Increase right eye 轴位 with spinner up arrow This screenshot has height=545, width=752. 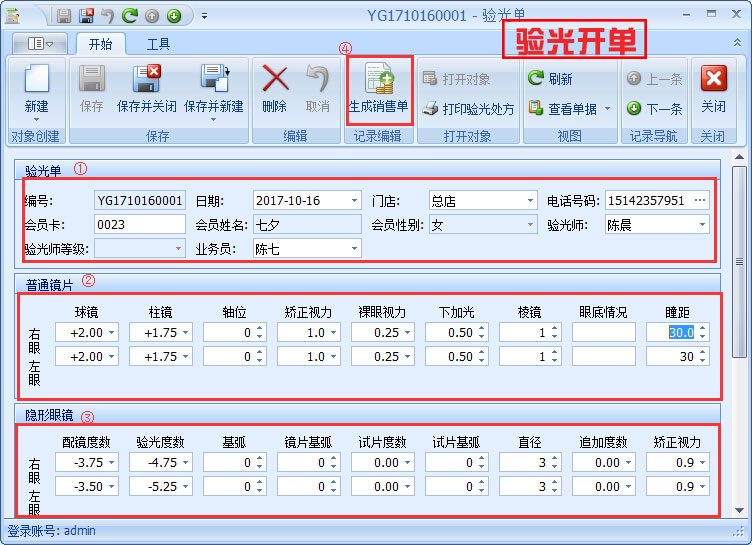(260, 328)
